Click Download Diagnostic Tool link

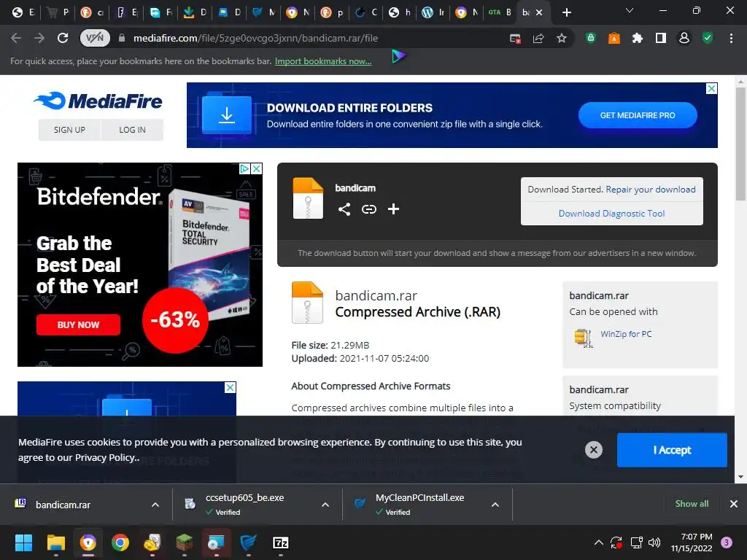click(612, 214)
